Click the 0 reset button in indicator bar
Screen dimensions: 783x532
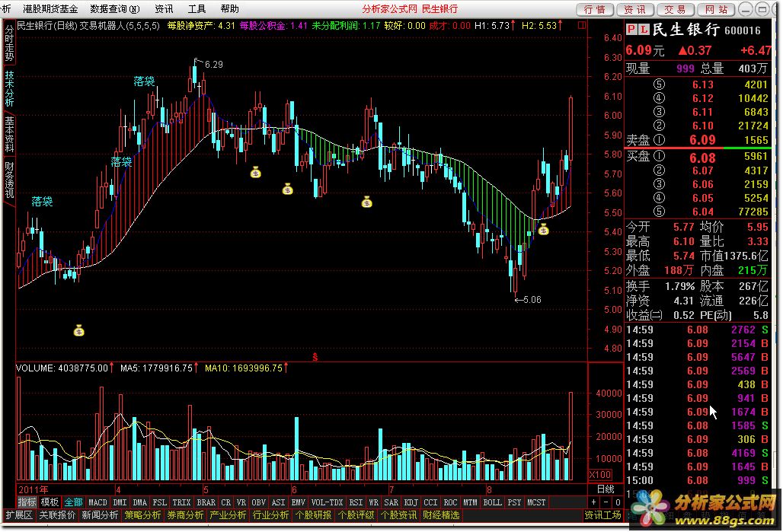[x=618, y=502]
